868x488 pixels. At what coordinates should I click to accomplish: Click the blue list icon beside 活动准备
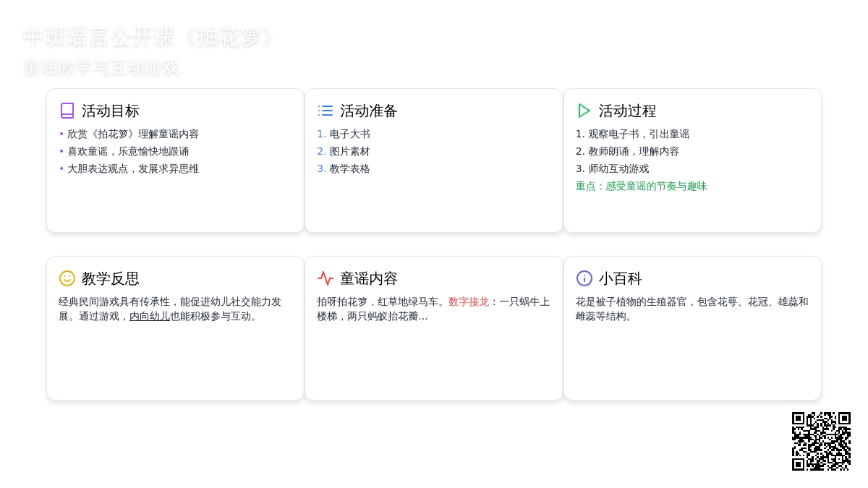pos(325,111)
